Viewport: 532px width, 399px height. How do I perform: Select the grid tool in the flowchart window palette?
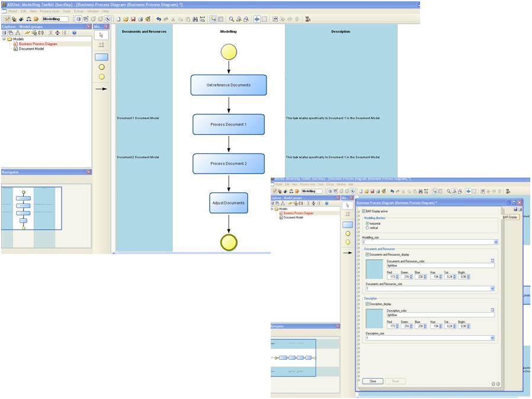click(101, 45)
